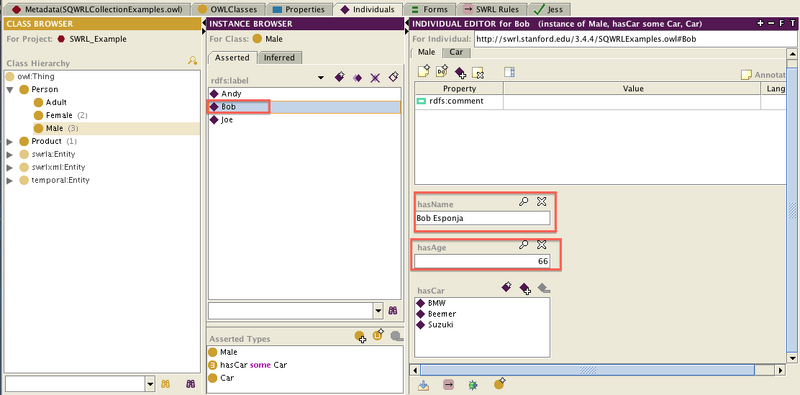This screenshot has height=395, width=800.
Task: Click the hasCar create resource icon
Action: click(506, 287)
